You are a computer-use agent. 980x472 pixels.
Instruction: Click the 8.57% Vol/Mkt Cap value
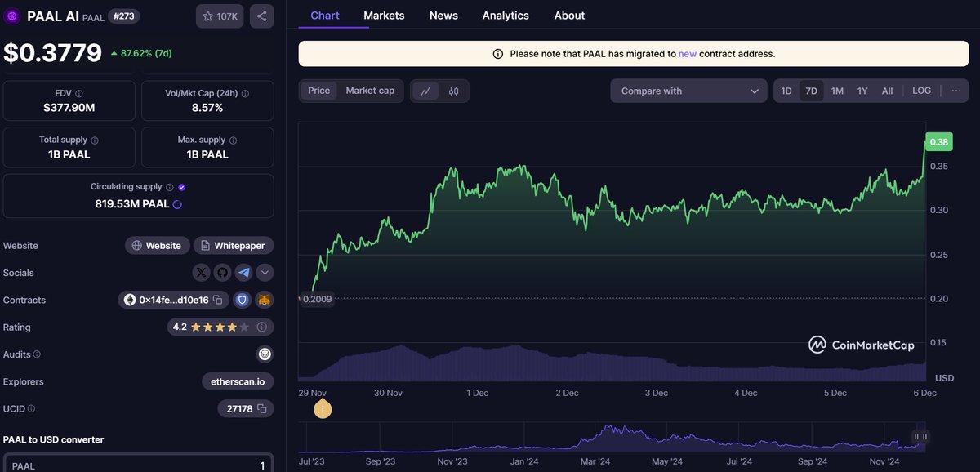click(207, 108)
